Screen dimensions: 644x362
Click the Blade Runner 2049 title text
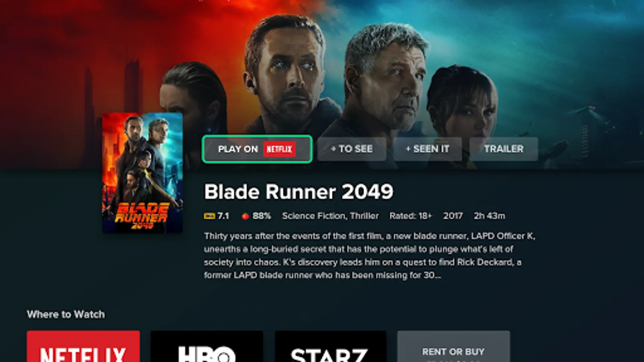coord(299,192)
